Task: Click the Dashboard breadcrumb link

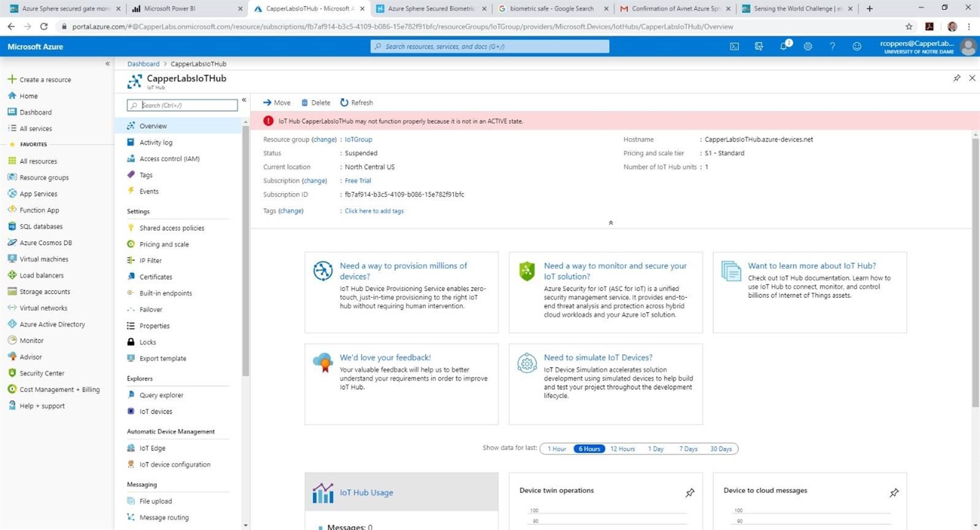Action: click(x=143, y=64)
